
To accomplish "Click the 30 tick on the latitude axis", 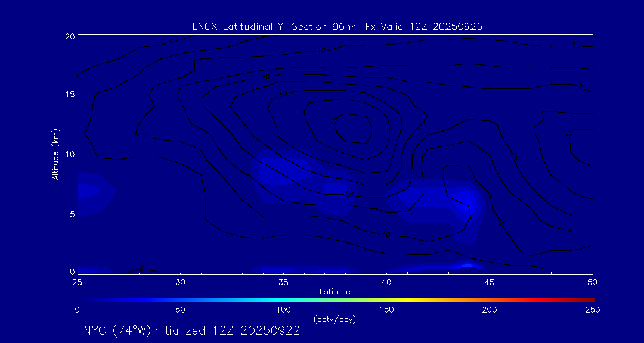I will (x=181, y=281).
